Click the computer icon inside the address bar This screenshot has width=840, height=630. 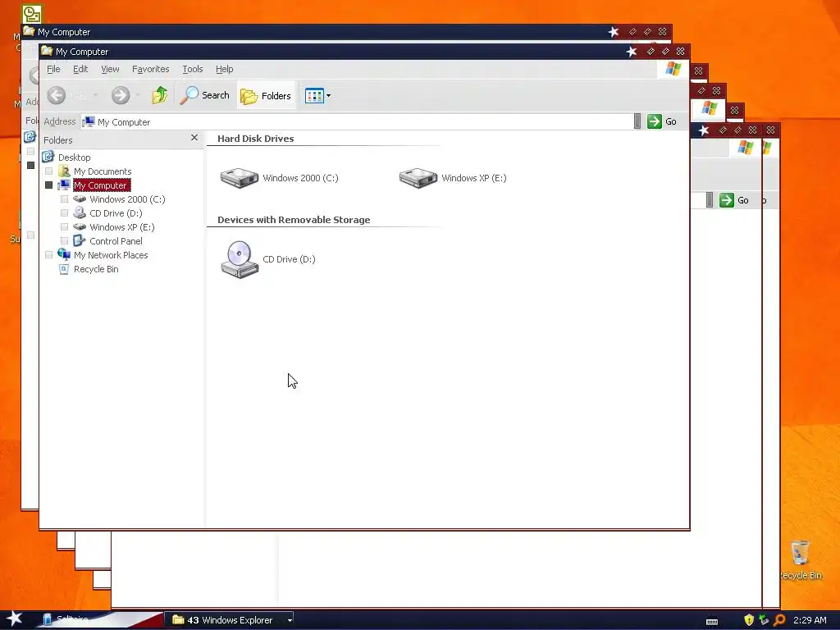pos(89,121)
